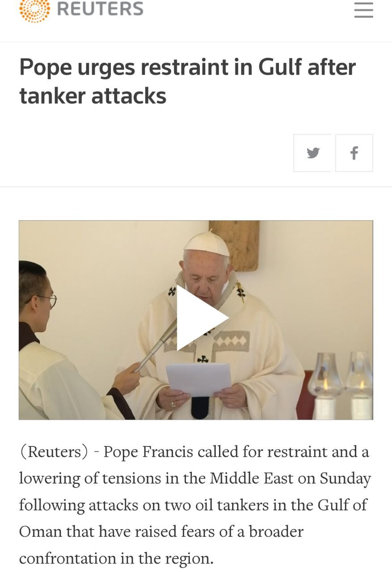The image size is (392, 572).
Task: Click the glass candle lanterns in the video
Action: [341, 385]
